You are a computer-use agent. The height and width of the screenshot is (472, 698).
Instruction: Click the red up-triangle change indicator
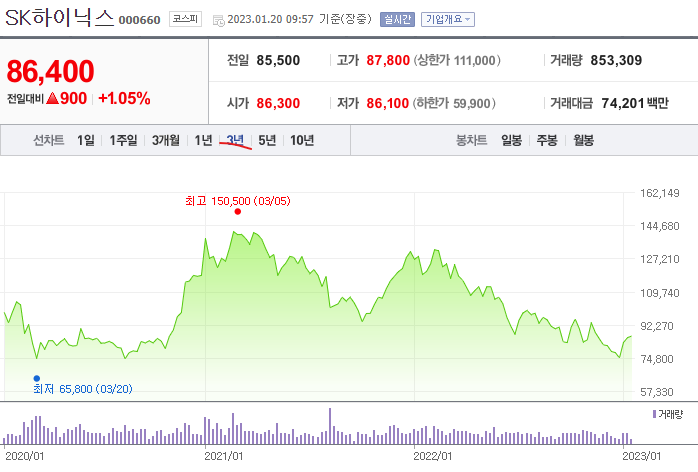53,98
